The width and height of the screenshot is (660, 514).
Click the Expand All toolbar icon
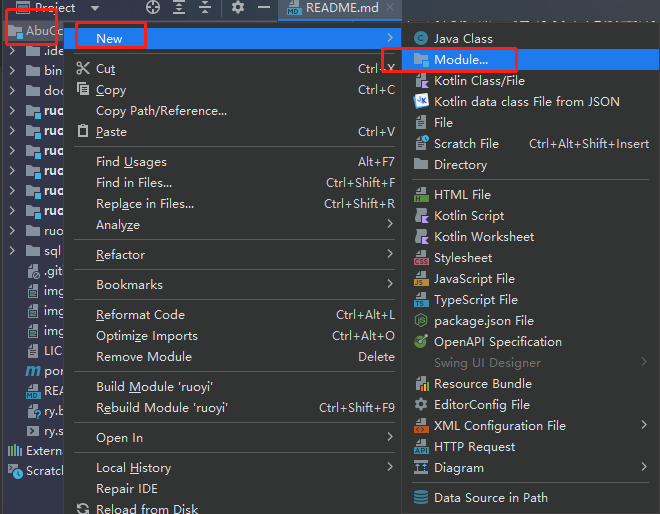(x=179, y=8)
